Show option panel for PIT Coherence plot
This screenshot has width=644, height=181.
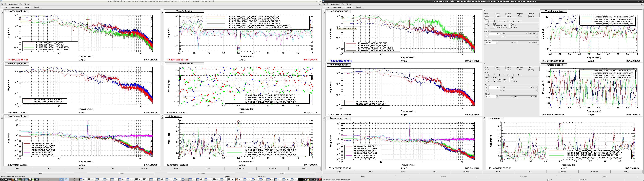click(162, 116)
